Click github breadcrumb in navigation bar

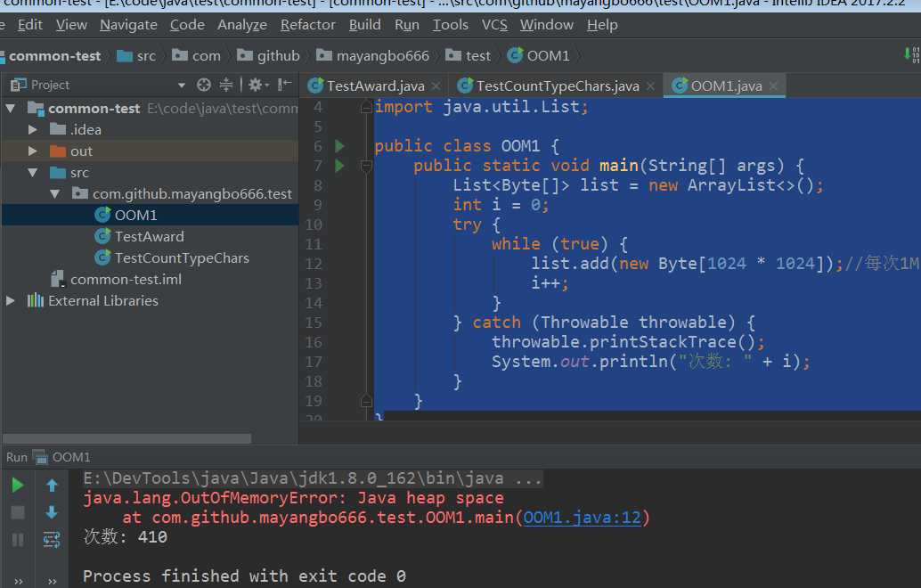[268, 56]
